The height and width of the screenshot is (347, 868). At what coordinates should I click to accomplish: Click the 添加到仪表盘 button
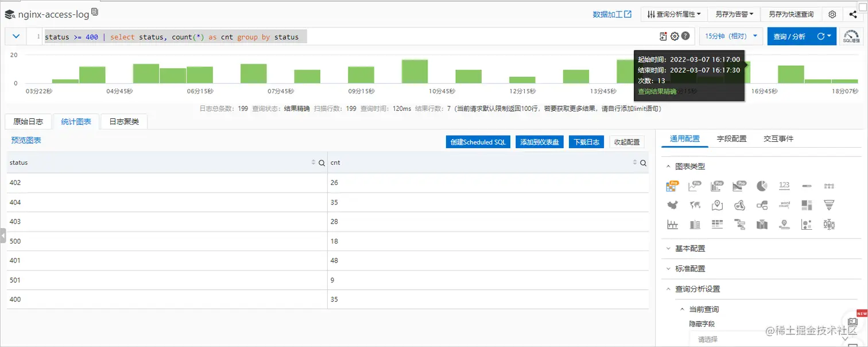click(x=540, y=142)
